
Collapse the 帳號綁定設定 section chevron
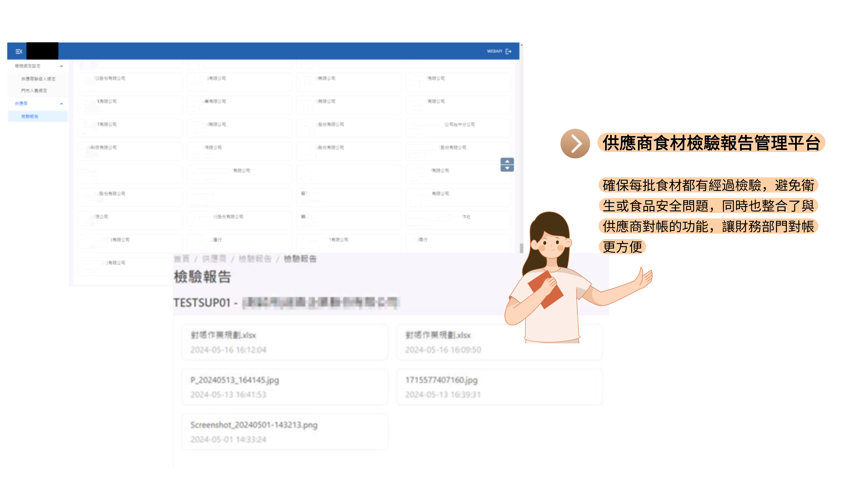(x=61, y=66)
